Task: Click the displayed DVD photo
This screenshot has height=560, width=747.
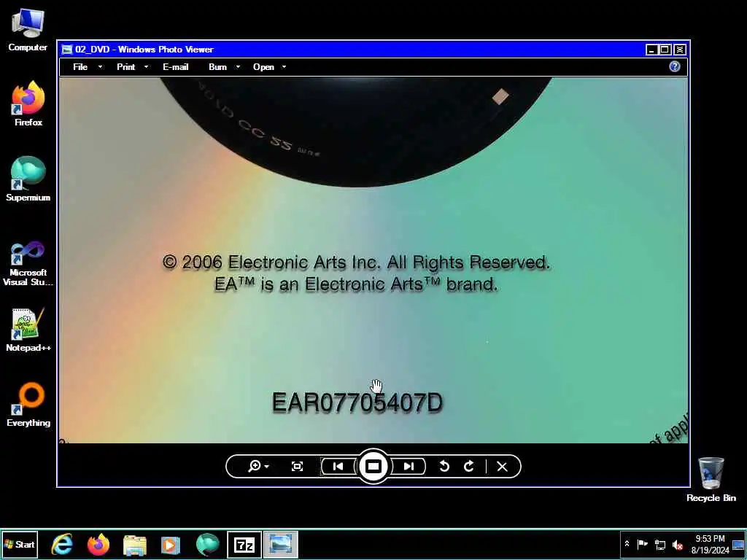Action: click(x=373, y=260)
